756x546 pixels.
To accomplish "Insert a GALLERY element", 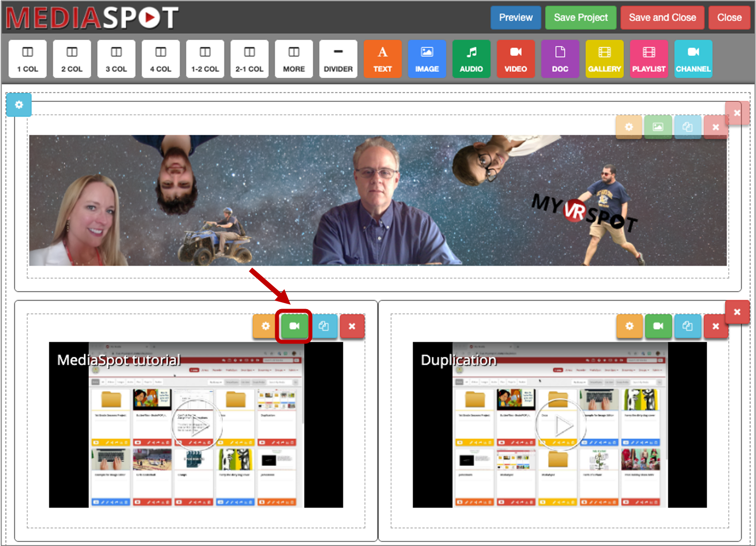I will click(604, 59).
